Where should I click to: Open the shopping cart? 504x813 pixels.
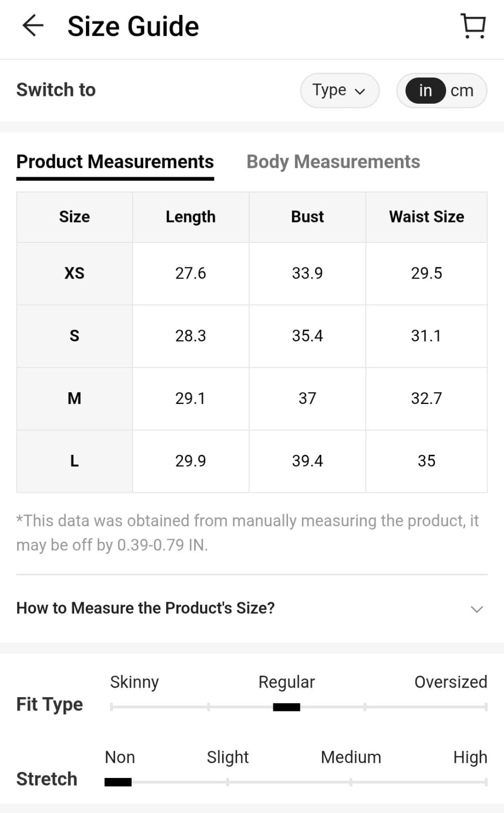tap(473, 26)
